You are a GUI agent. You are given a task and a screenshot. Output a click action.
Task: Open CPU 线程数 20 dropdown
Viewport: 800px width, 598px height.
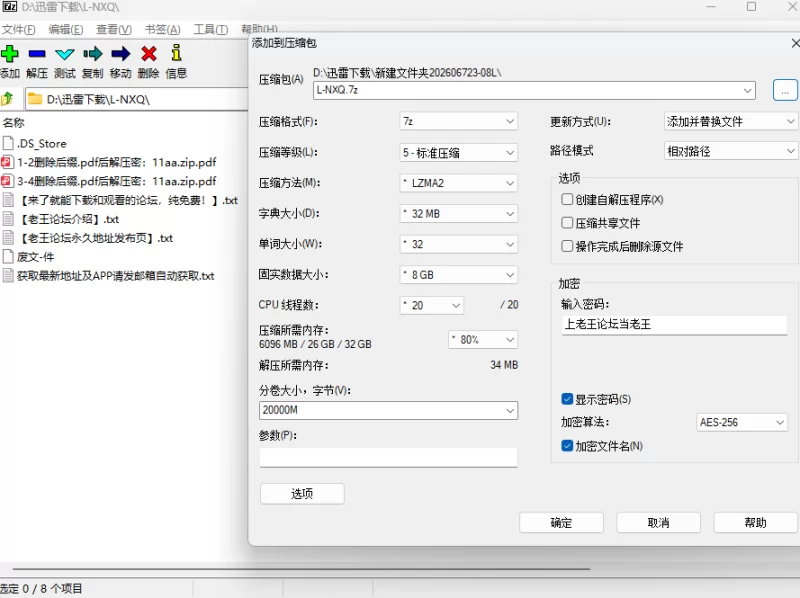(432, 305)
